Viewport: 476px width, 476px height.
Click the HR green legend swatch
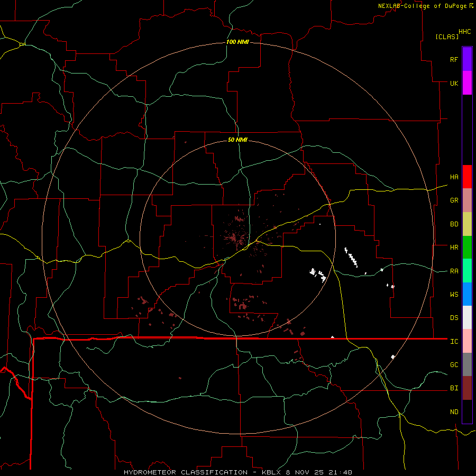point(467,248)
